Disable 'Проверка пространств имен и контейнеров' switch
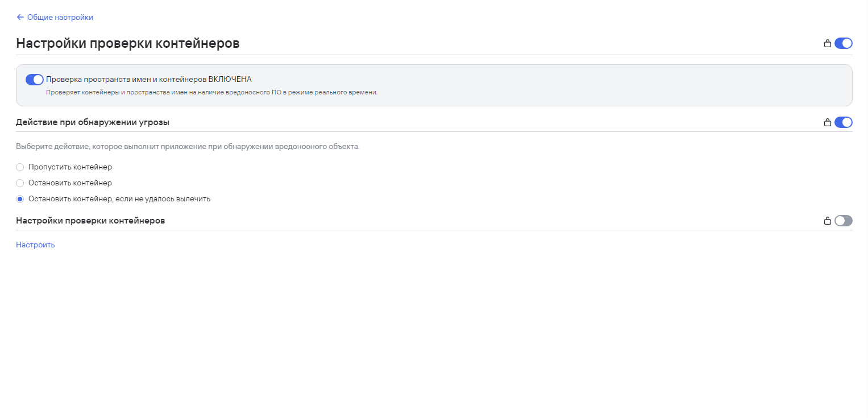 35,80
